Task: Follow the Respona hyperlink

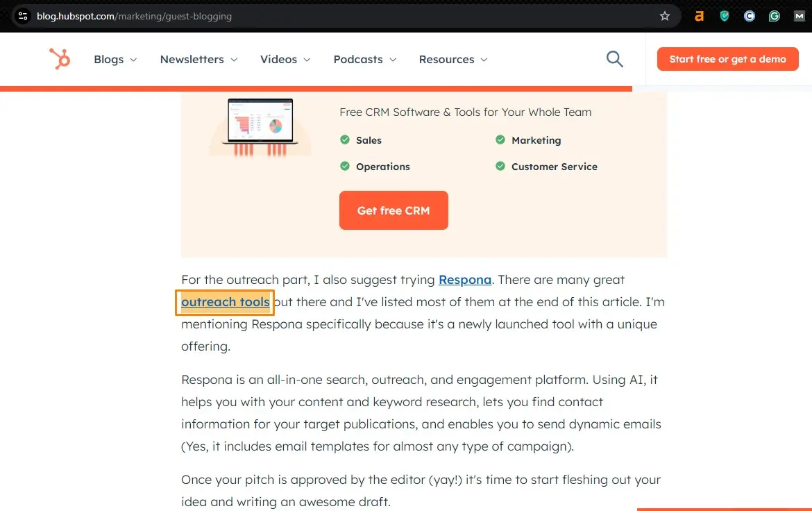Action: click(x=465, y=280)
